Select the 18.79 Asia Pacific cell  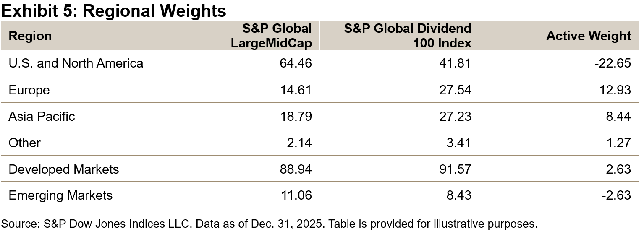(296, 116)
